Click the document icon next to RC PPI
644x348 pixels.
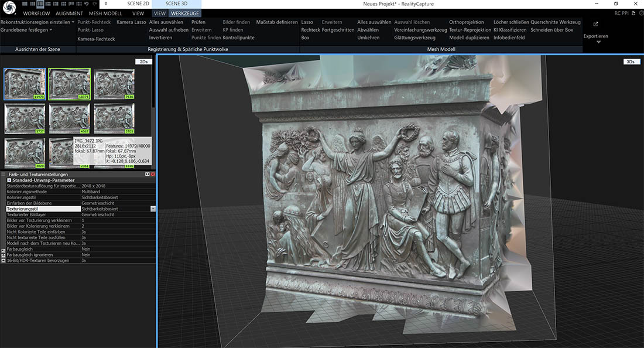(x=633, y=13)
